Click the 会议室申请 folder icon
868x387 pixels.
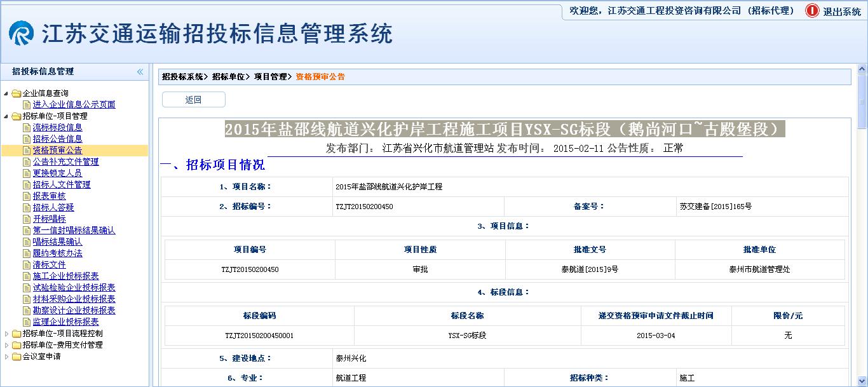pos(17,356)
